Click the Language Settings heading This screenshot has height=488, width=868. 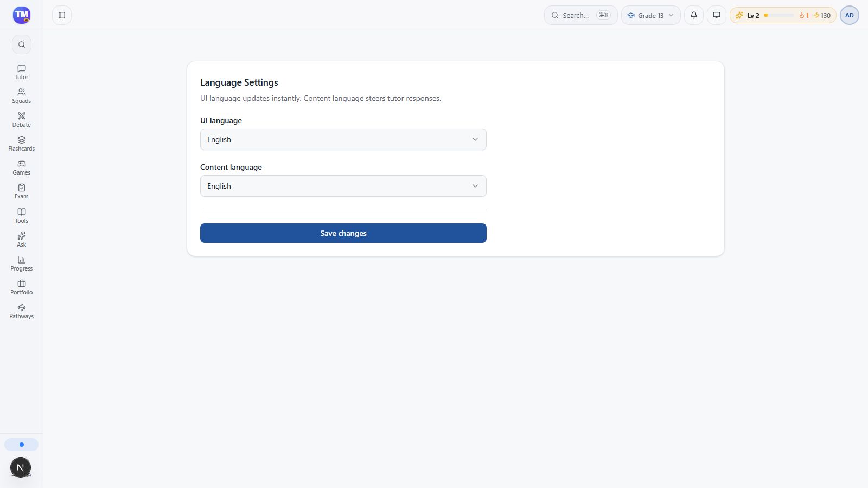tap(239, 82)
